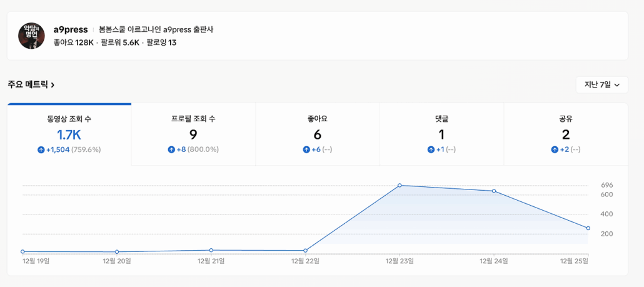Screen dimensions: 644x287
Task: Switch to the 프로필 조회 수 tab
Action: [x=193, y=134]
